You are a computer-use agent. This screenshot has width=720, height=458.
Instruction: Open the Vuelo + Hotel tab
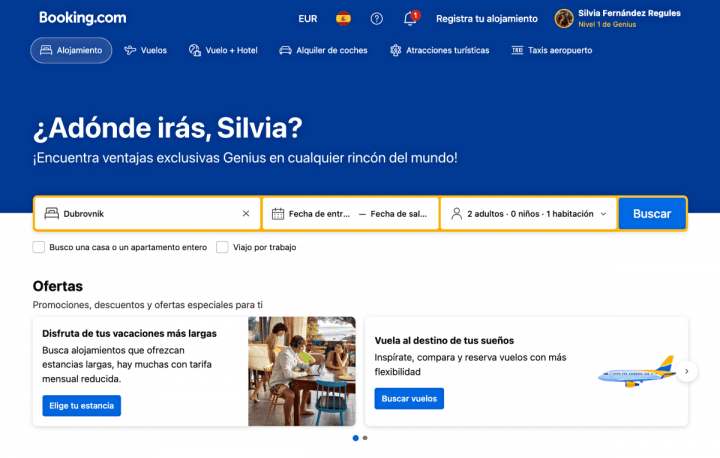223,51
